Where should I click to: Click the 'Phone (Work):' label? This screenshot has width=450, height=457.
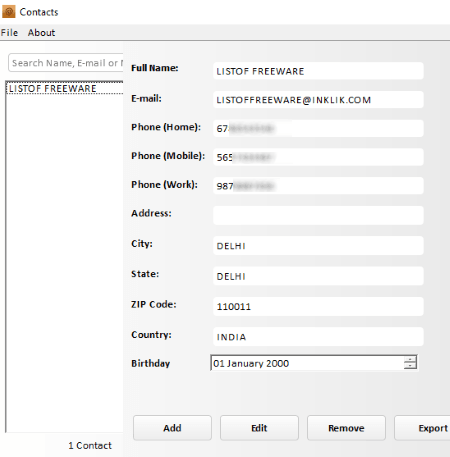164,184
